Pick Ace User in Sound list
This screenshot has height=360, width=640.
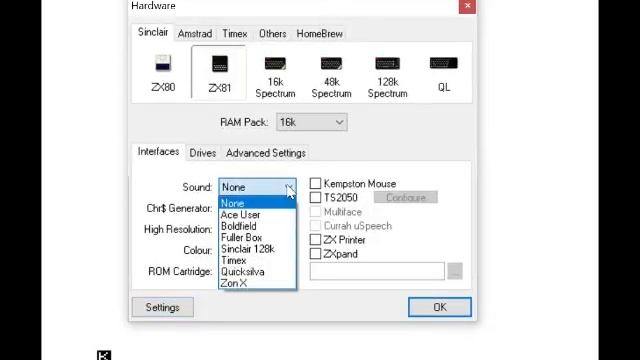[257, 215]
